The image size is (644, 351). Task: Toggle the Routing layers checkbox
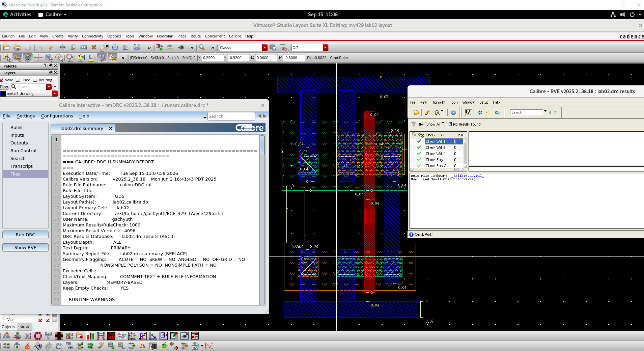35,80
